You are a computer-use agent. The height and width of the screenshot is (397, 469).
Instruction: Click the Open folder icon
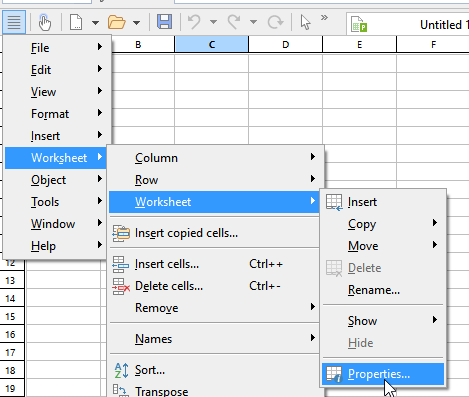[117, 22]
